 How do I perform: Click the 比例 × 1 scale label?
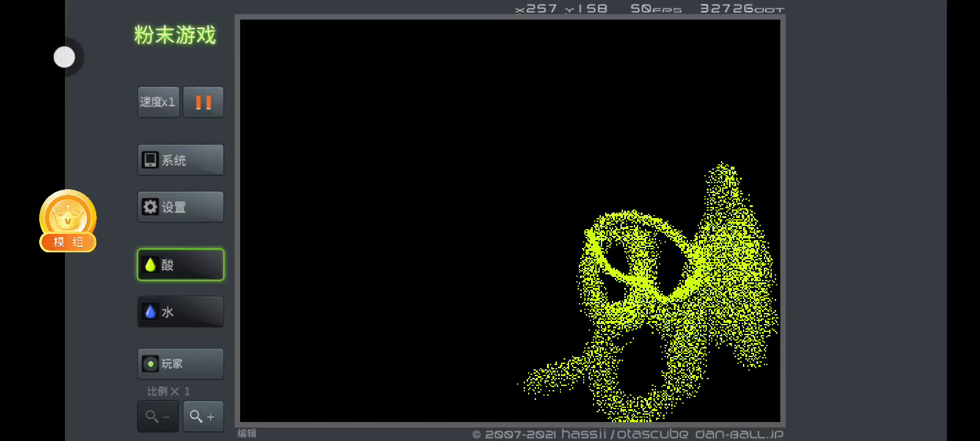click(168, 391)
